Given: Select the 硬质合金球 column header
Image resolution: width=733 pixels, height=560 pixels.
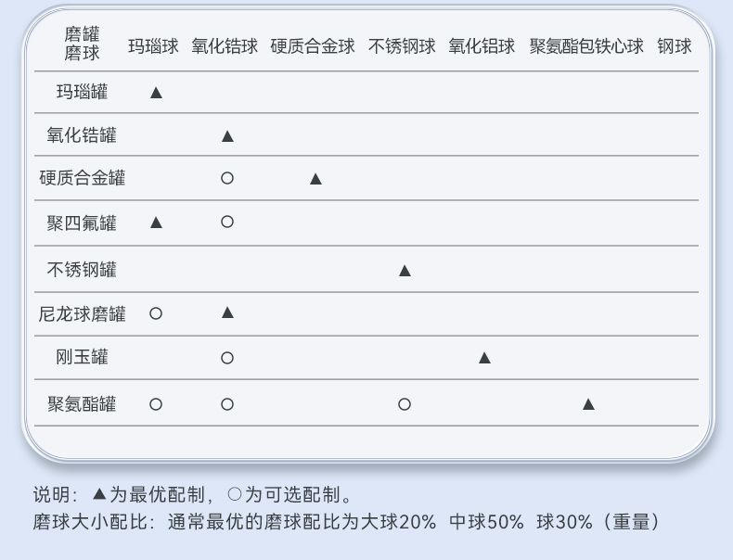Looking at the screenshot, I should click(313, 46).
